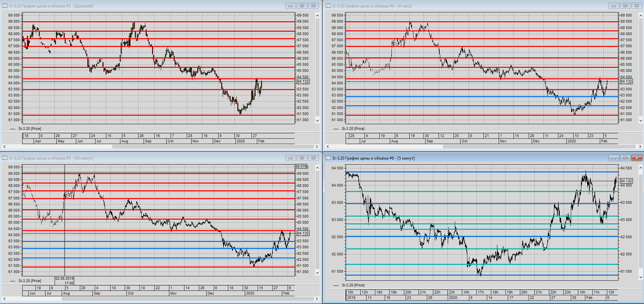The width and height of the screenshot is (644, 304).
Task: Maximize the chart #5 60-minute window
Action: pyautogui.click(x=302, y=158)
